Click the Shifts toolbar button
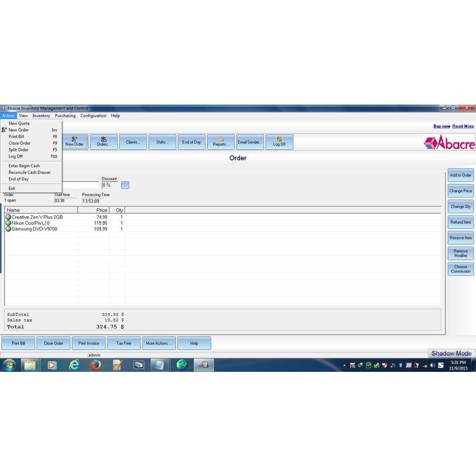476x476 pixels. [x=162, y=142]
